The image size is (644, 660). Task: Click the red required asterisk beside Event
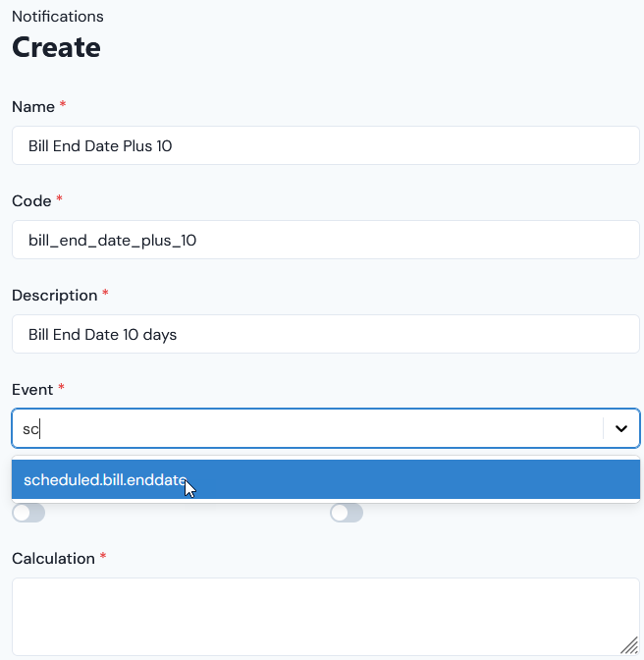coord(61,388)
